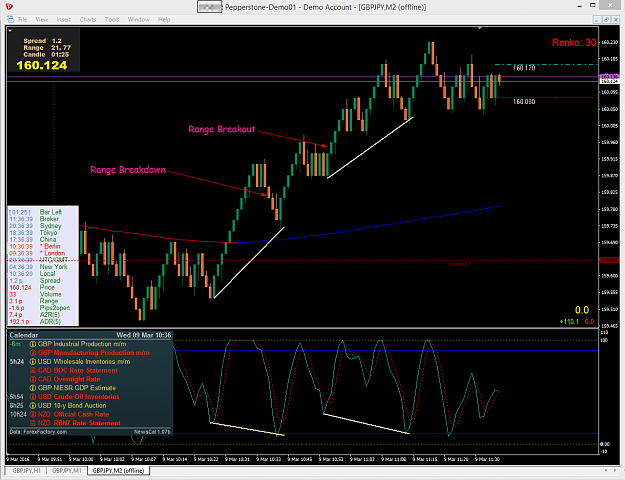Image resolution: width=625 pixels, height=480 pixels.
Task: Select the Range Breakout text label
Action: click(222, 129)
